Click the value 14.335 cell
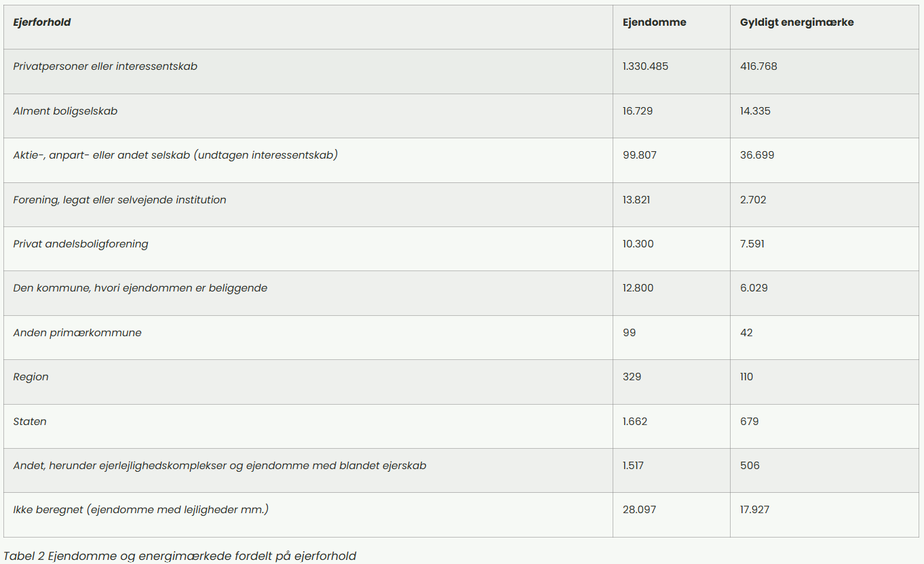This screenshot has width=924, height=564. coord(755,111)
